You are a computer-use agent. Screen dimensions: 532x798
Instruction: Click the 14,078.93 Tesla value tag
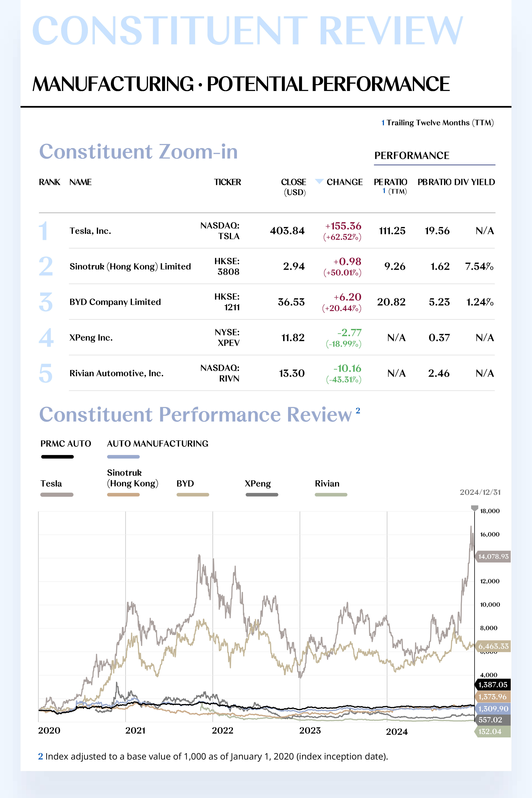pyautogui.click(x=493, y=556)
